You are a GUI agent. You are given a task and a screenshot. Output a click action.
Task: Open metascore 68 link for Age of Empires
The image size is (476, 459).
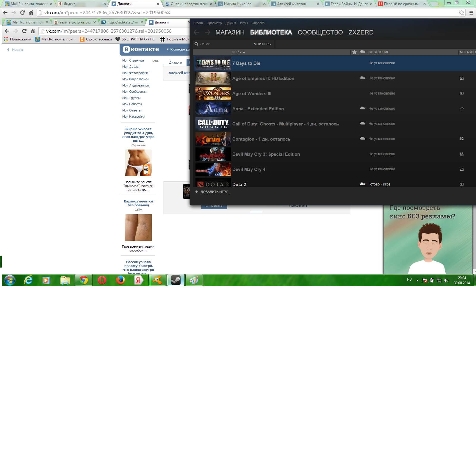(x=461, y=78)
